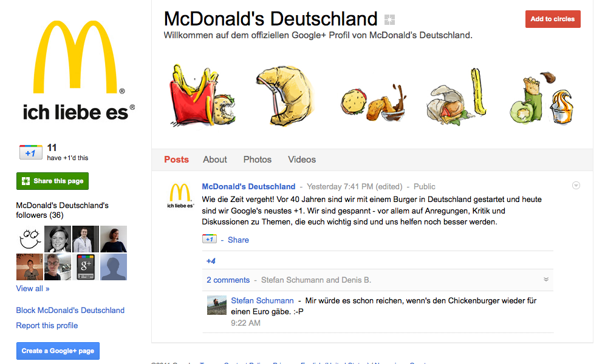Switch to the About tab
The image size is (605, 364).
pyautogui.click(x=215, y=160)
